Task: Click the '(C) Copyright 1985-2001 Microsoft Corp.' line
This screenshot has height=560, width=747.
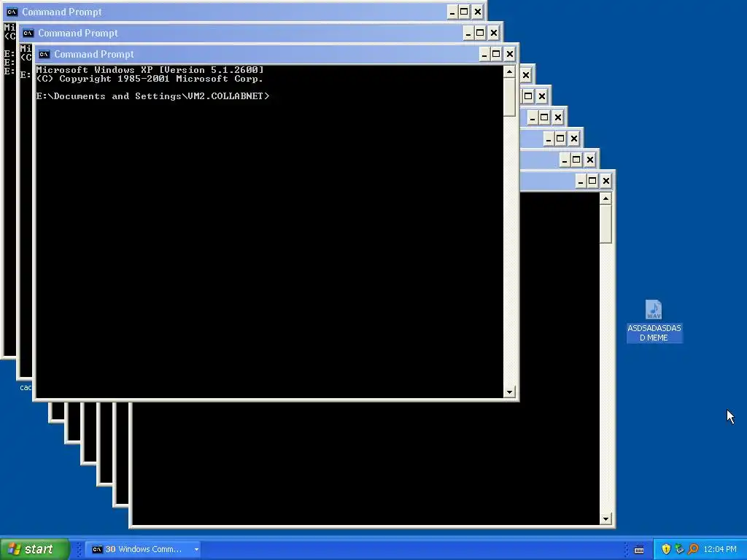Action: point(150,79)
